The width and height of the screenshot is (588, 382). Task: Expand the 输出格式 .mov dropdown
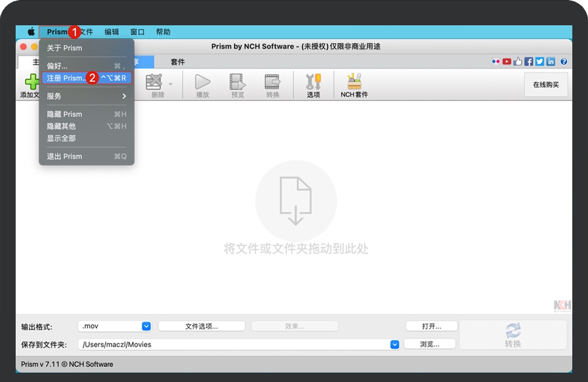(x=146, y=326)
